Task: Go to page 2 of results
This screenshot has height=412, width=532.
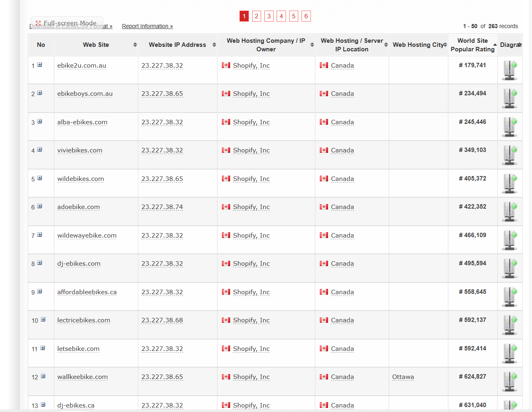Action: pyautogui.click(x=256, y=16)
